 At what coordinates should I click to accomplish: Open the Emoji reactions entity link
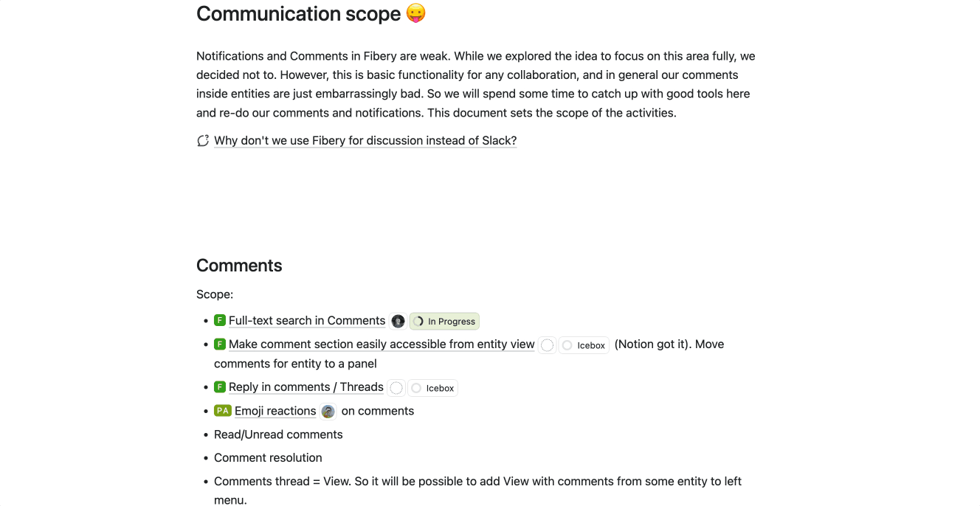[x=275, y=411]
